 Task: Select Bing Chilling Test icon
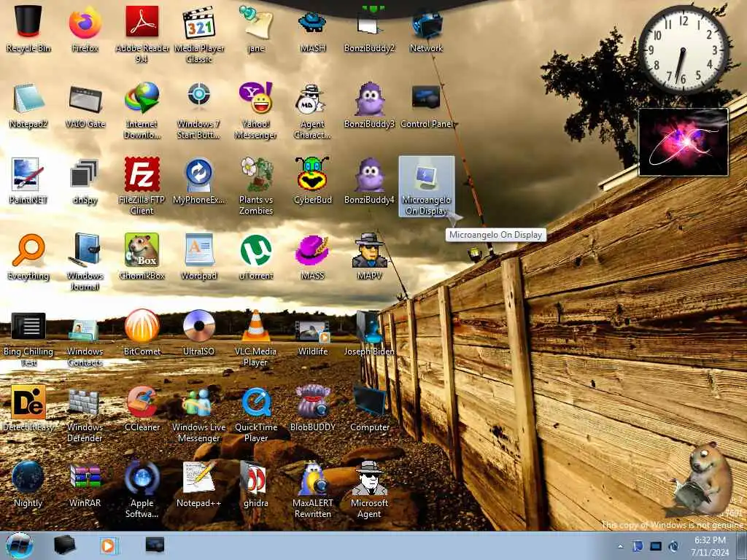(28, 338)
